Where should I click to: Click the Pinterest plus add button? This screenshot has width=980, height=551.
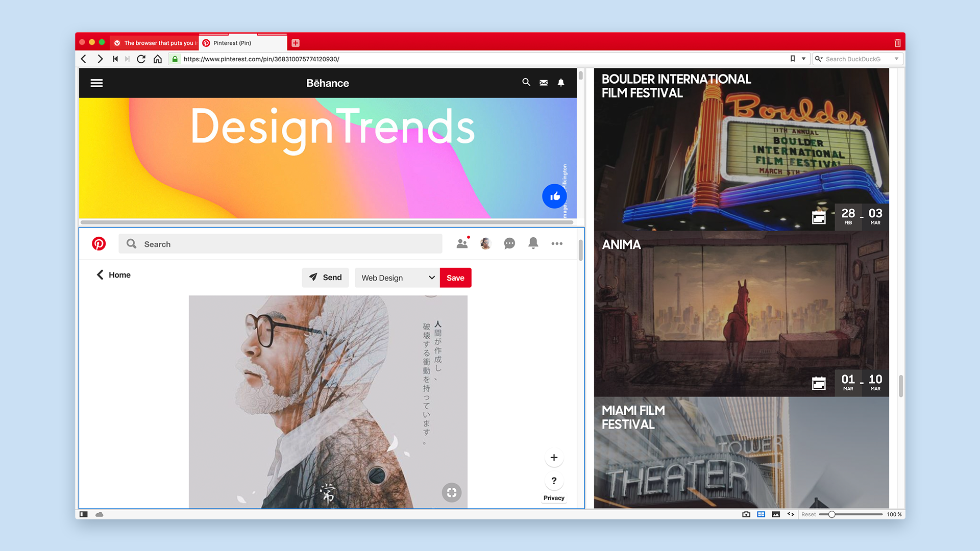pyautogui.click(x=554, y=458)
